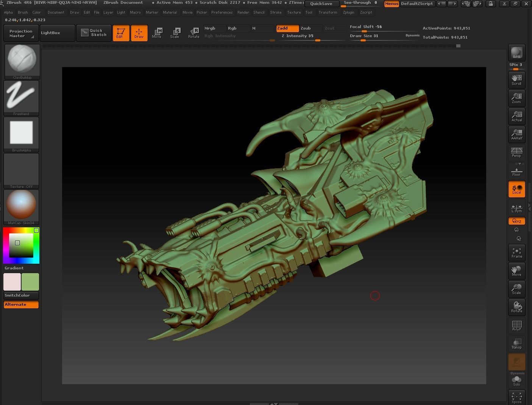
Task: Select the Draw mode button
Action: (x=139, y=33)
